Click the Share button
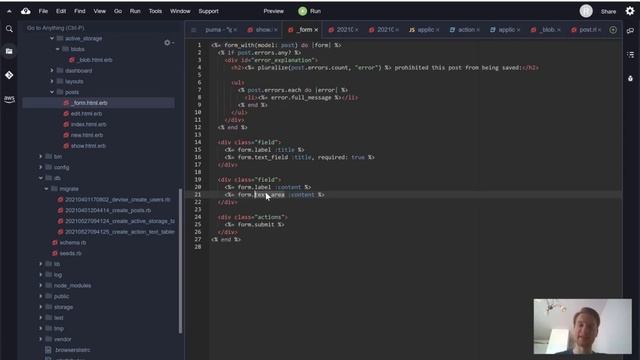640x360 pixels. [x=608, y=11]
